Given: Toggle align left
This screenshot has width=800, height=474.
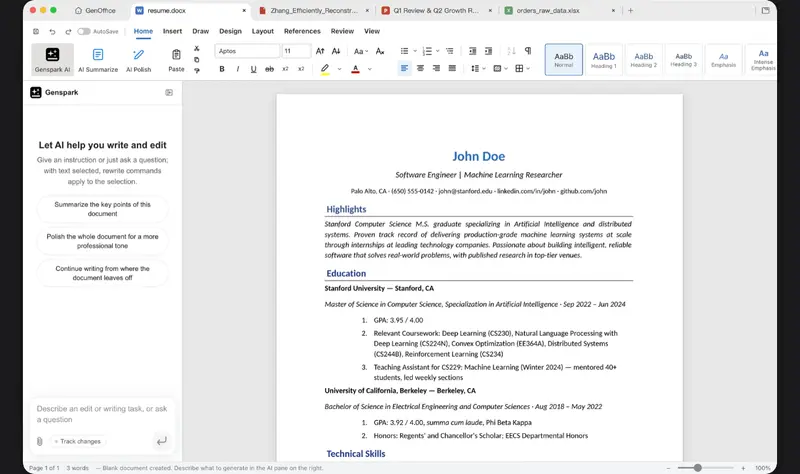Looking at the screenshot, I should tap(404, 68).
